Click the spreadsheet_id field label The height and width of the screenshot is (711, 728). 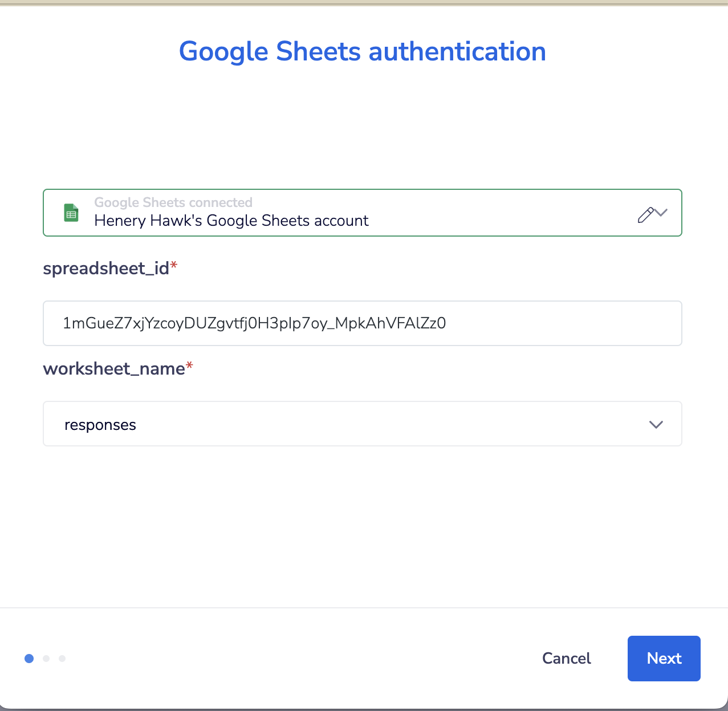click(105, 268)
